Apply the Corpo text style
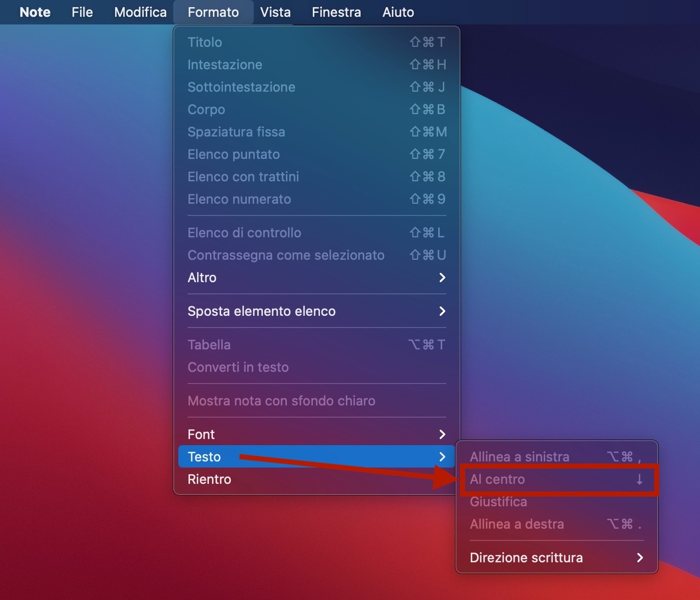 pyautogui.click(x=316, y=110)
